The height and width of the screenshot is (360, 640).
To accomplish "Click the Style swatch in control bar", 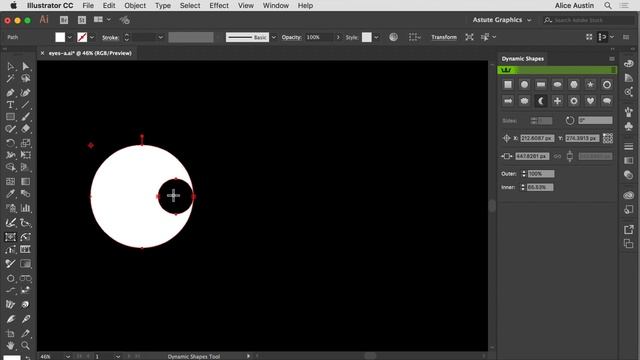I will coord(367,37).
